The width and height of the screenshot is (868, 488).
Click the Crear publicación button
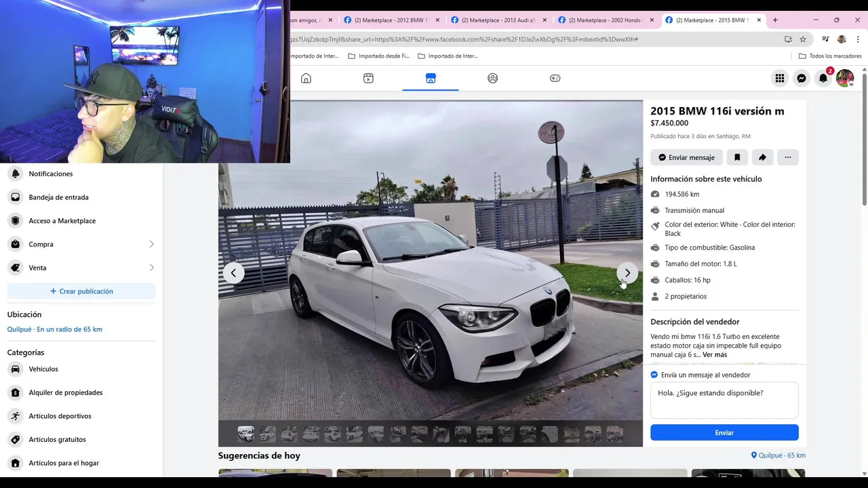(x=81, y=291)
